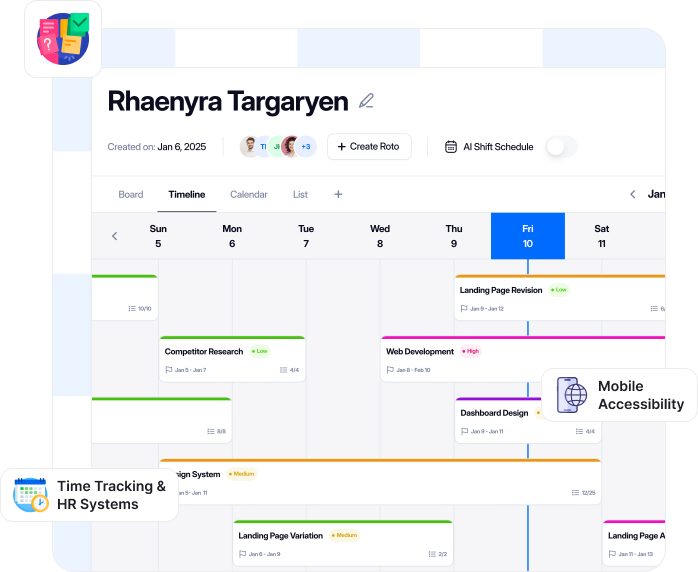Open the Landing Page Variation task card
698x572 pixels.
coord(343,544)
